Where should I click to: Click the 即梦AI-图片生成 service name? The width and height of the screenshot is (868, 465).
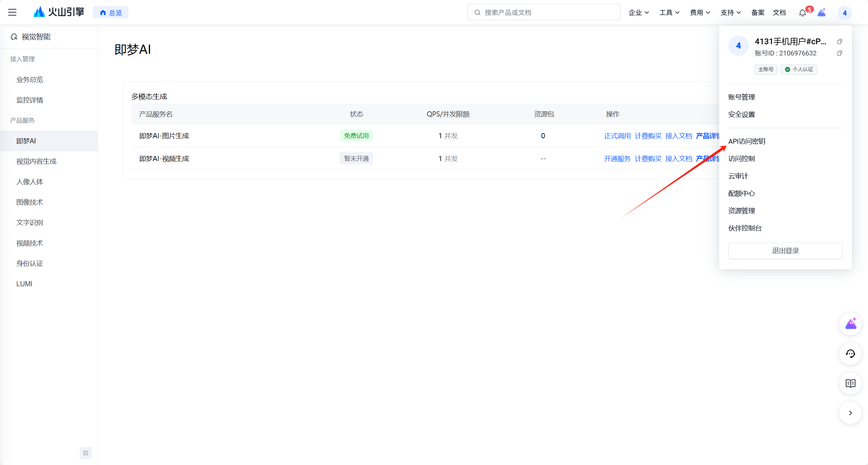click(164, 136)
